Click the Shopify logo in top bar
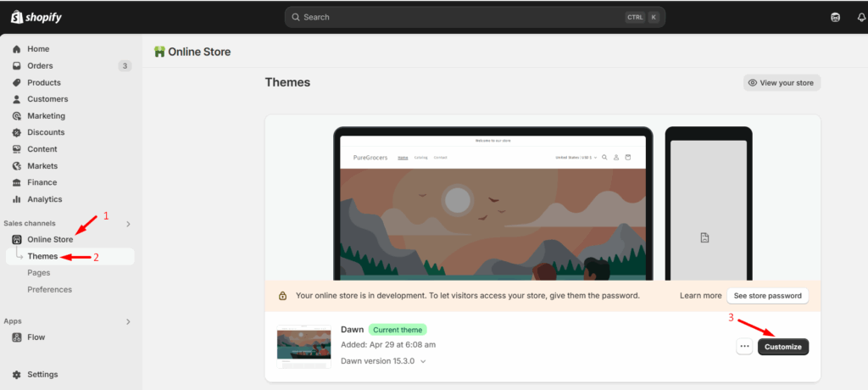The height and width of the screenshot is (390, 868). click(x=36, y=17)
